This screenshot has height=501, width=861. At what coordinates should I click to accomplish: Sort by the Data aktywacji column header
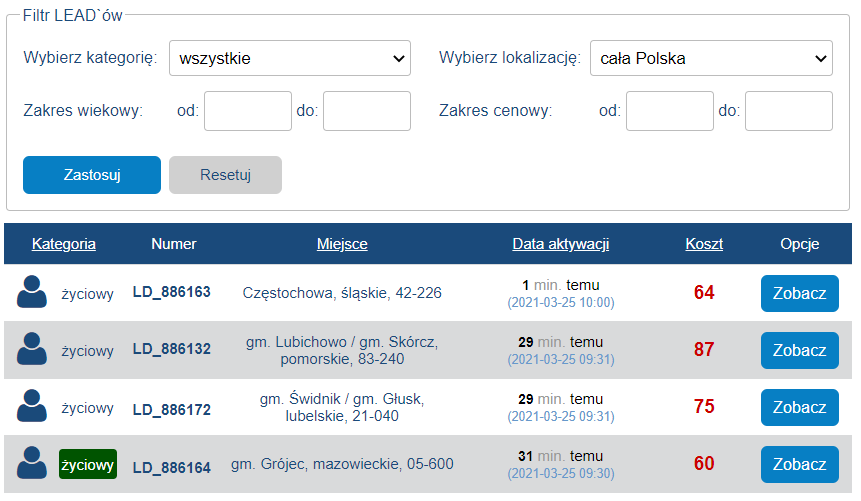[561, 244]
